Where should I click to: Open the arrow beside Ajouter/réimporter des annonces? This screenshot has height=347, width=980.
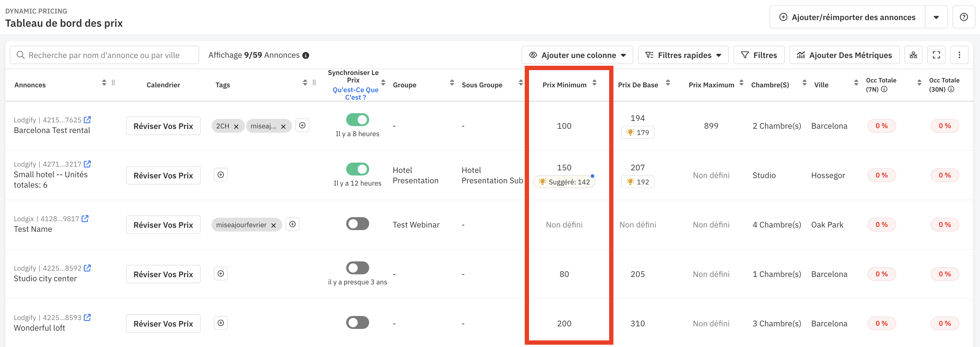pyautogui.click(x=936, y=17)
